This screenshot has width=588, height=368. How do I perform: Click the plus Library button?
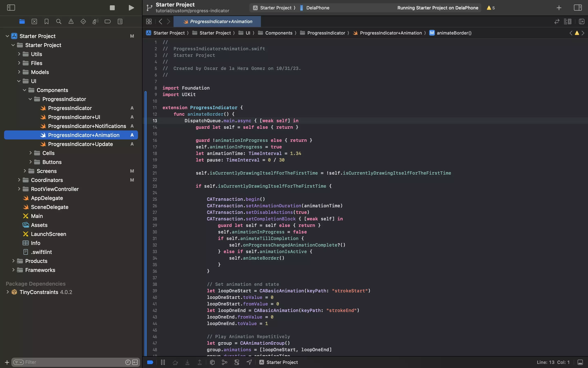point(559,8)
